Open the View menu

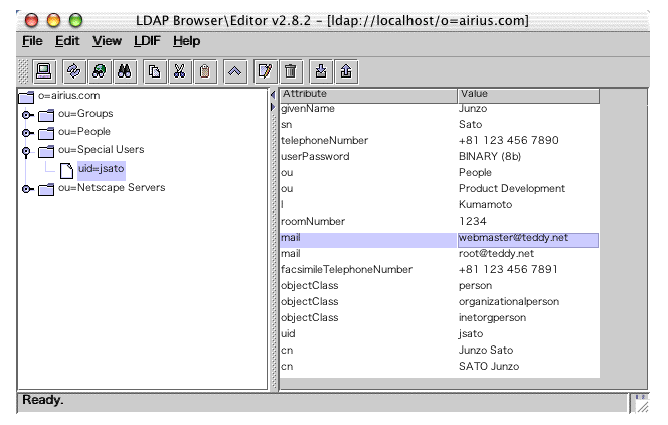point(107,41)
